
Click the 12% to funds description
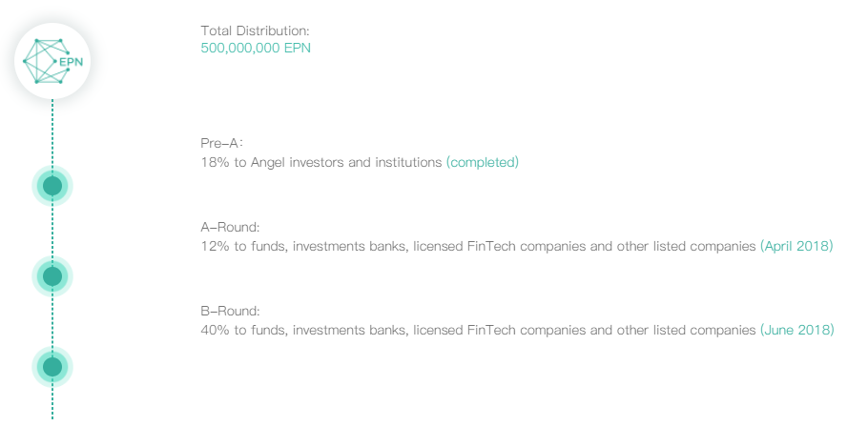[x=478, y=246]
